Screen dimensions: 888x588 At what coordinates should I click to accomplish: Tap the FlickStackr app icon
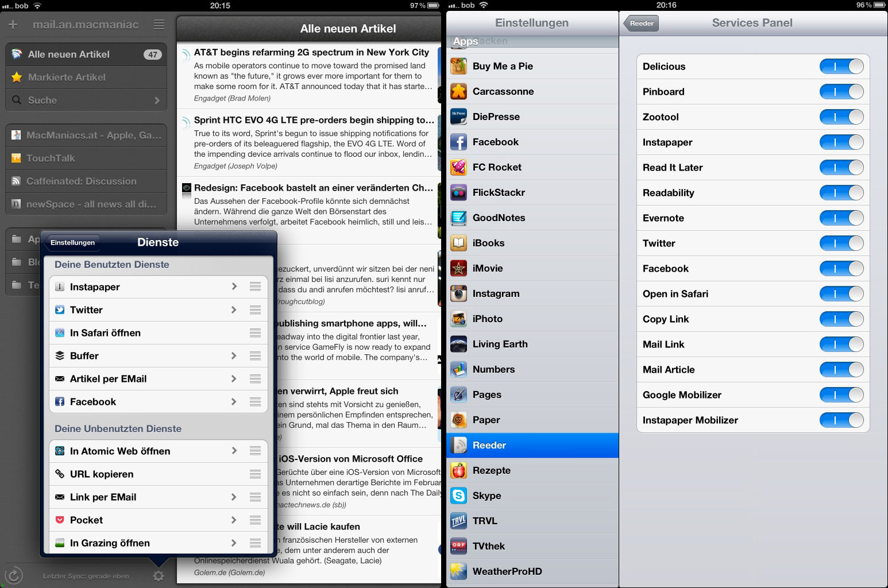tap(458, 192)
